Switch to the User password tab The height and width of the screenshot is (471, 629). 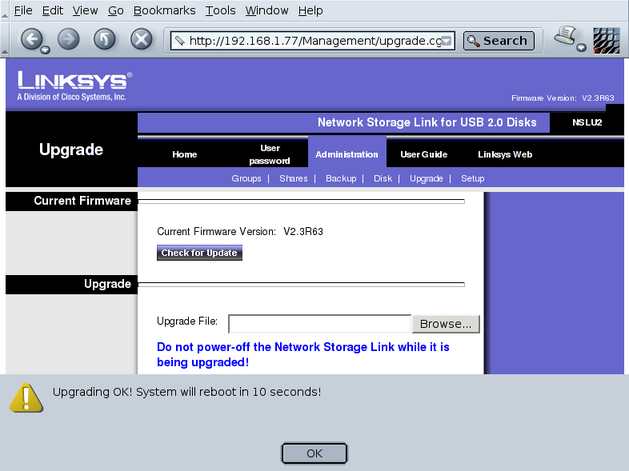point(270,154)
